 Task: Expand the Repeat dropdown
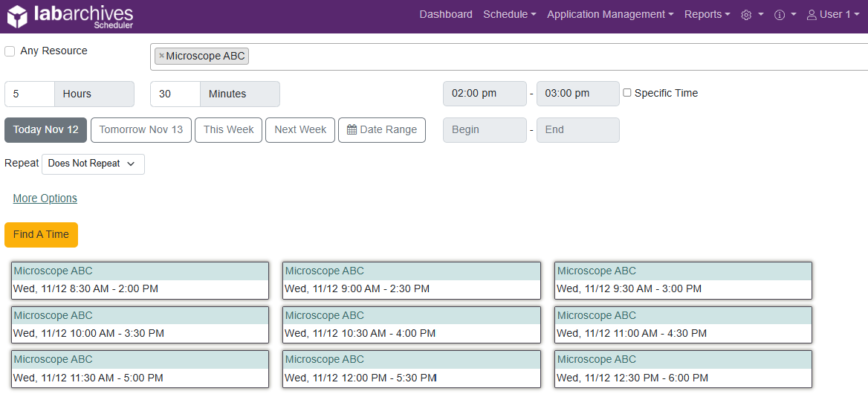click(93, 164)
